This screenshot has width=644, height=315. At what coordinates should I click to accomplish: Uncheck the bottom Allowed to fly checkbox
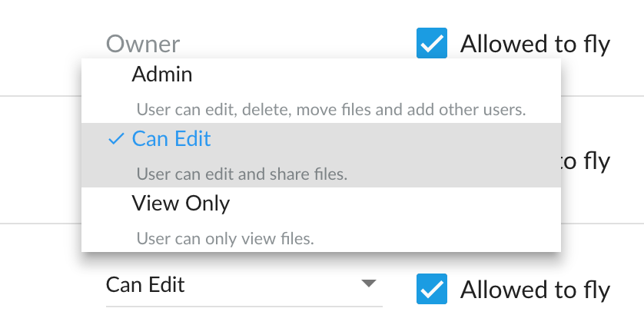click(432, 289)
